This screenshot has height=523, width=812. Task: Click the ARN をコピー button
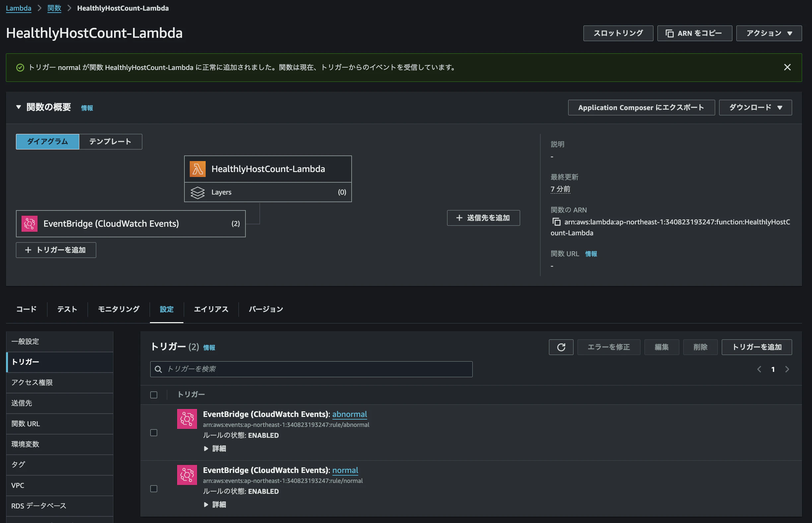tap(694, 33)
